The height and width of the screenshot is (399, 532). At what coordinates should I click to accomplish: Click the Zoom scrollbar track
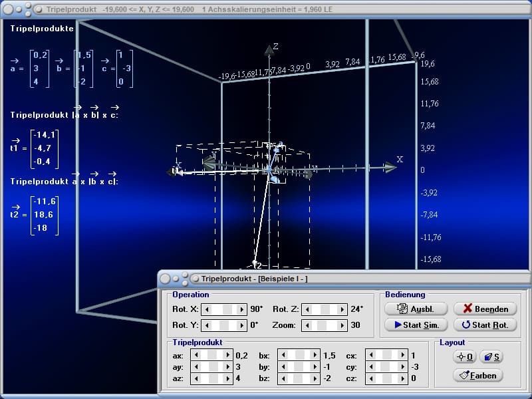pyautogui.click(x=325, y=325)
